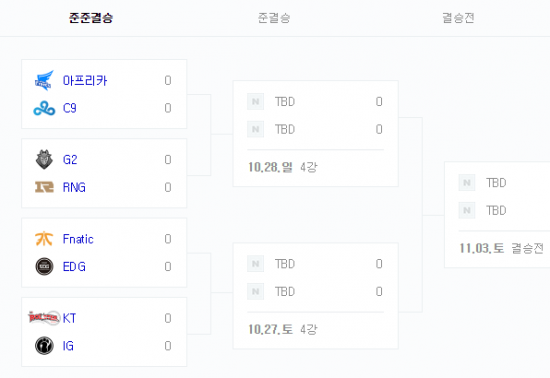Switch to the 준결승 tab
Image resolution: width=550 pixels, height=378 pixels.
coord(274,18)
